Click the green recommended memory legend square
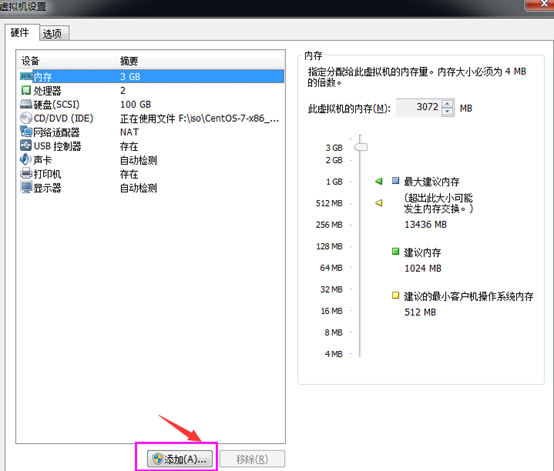 [x=395, y=252]
